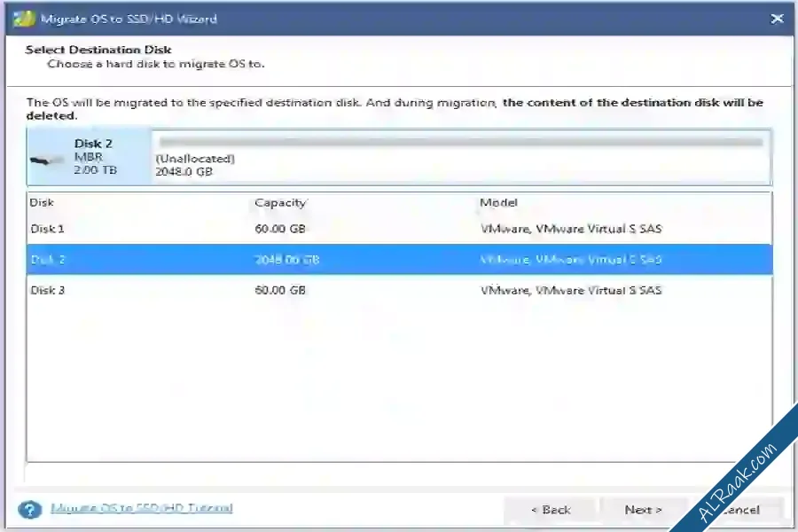
Task: Click Disk 3 VMware Virtual S SAS model
Action: 571,290
